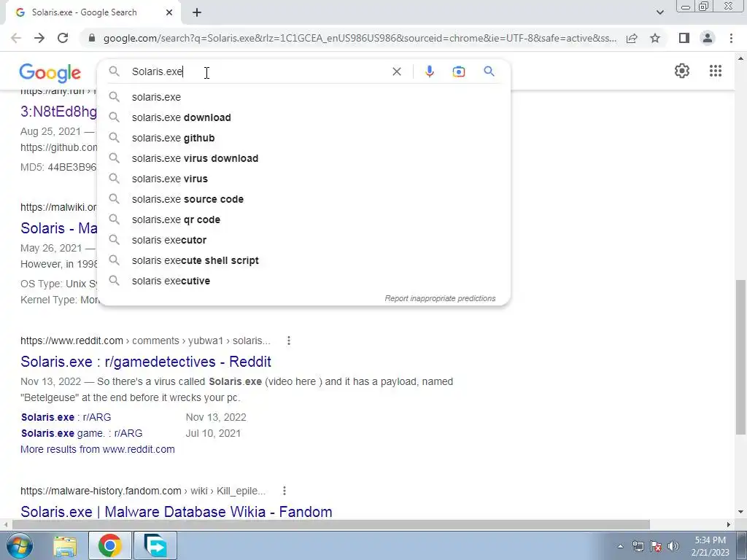Open volume speaker tray icon
This screenshot has height=560, width=747.
673,546
